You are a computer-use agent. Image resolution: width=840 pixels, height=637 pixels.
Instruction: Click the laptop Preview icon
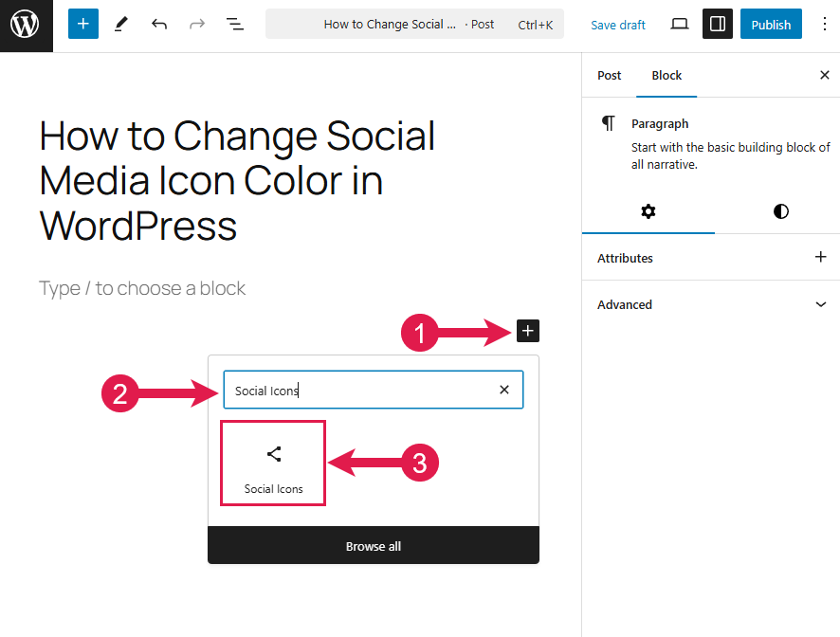click(680, 25)
